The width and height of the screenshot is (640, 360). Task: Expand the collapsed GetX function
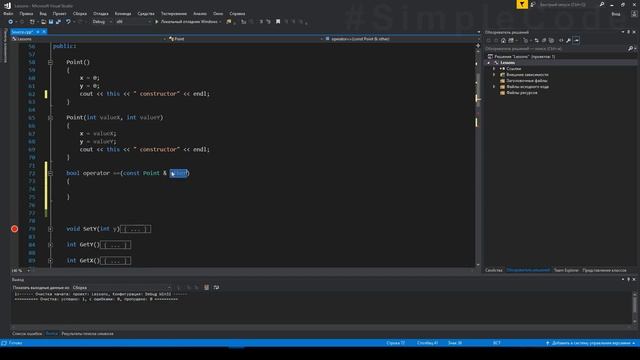[x=50, y=260]
